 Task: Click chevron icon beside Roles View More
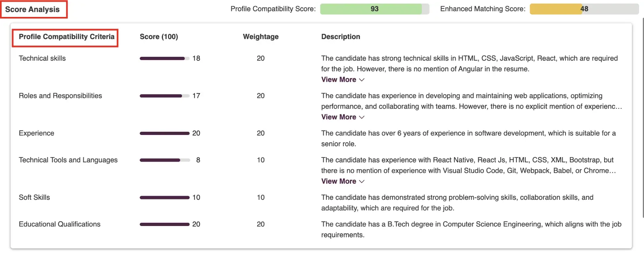click(x=361, y=117)
